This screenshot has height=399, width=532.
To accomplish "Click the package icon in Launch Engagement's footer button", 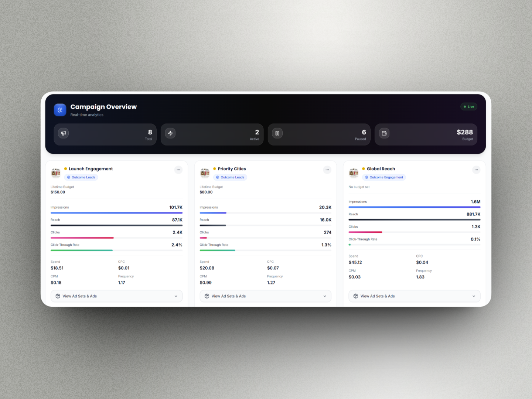I will point(58,296).
